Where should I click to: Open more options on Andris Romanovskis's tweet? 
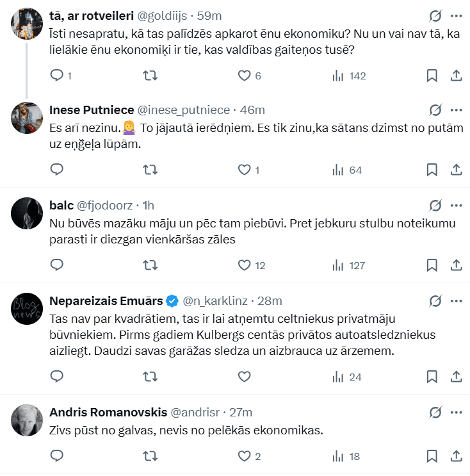[x=457, y=412]
